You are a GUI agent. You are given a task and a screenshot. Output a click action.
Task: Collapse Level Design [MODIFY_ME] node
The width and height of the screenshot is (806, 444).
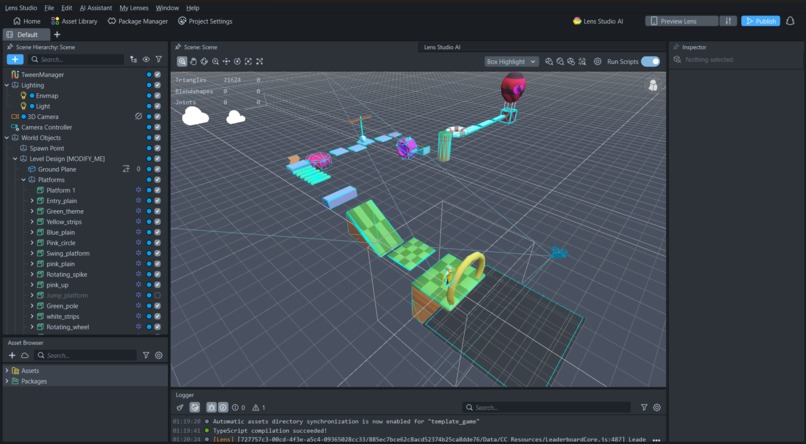[x=15, y=159]
